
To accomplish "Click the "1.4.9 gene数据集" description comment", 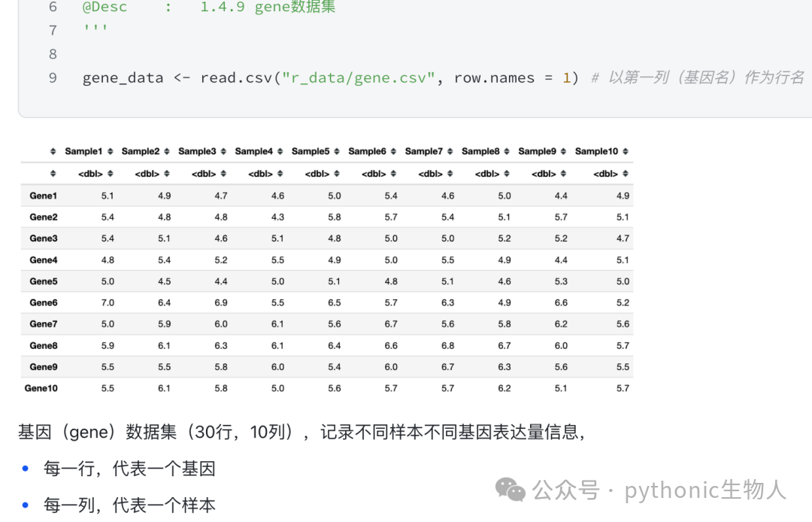I will (268, 7).
